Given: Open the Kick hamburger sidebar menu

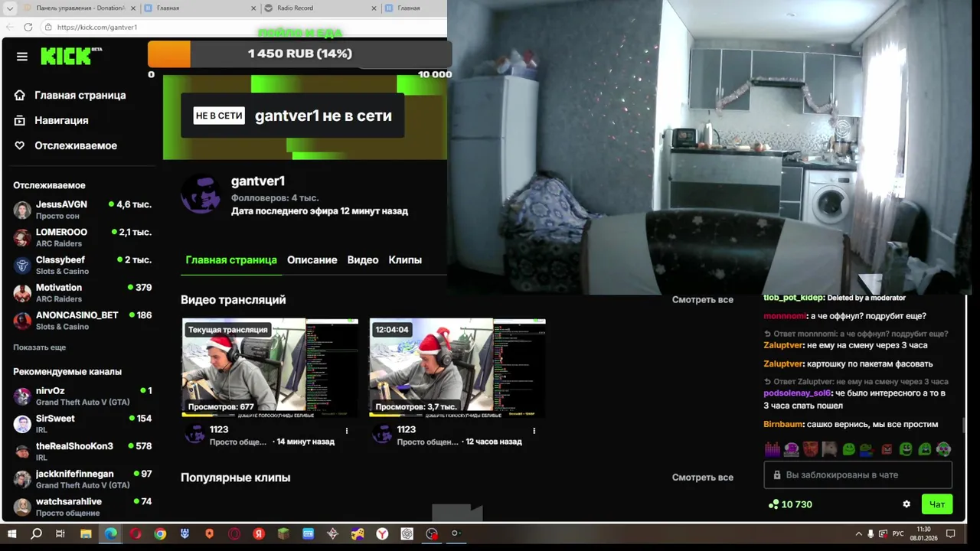Looking at the screenshot, I should click(22, 57).
